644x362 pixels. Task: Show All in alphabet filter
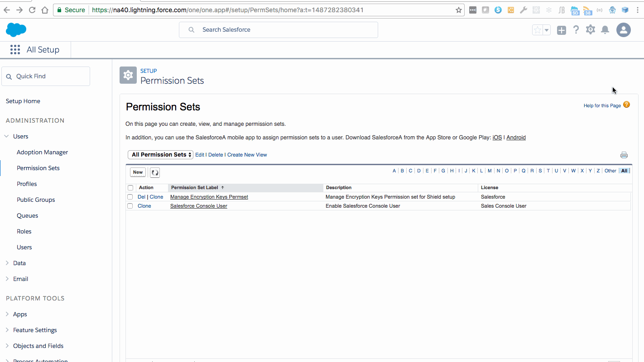(625, 171)
